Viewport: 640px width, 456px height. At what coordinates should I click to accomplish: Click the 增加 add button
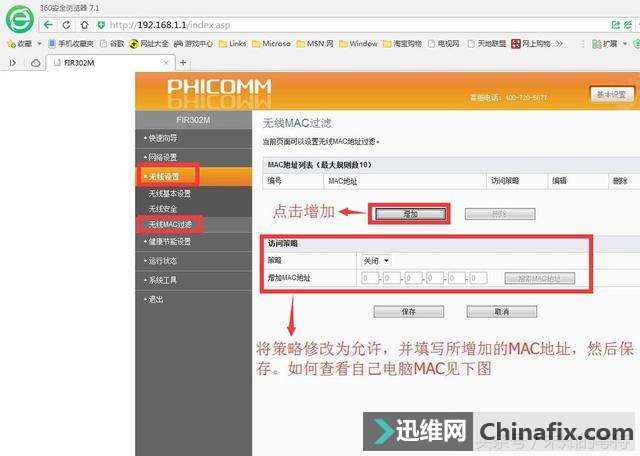(x=410, y=214)
